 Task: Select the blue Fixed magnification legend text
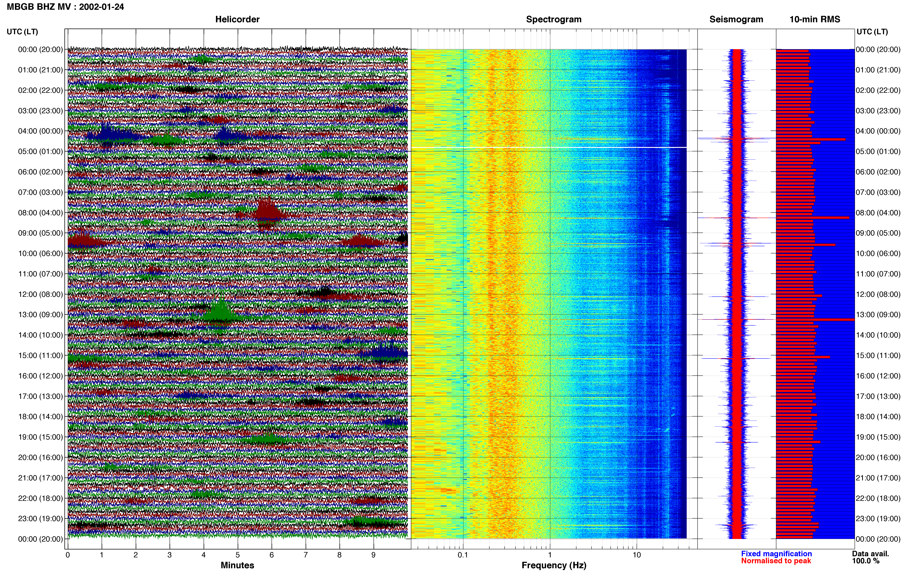coord(776,554)
